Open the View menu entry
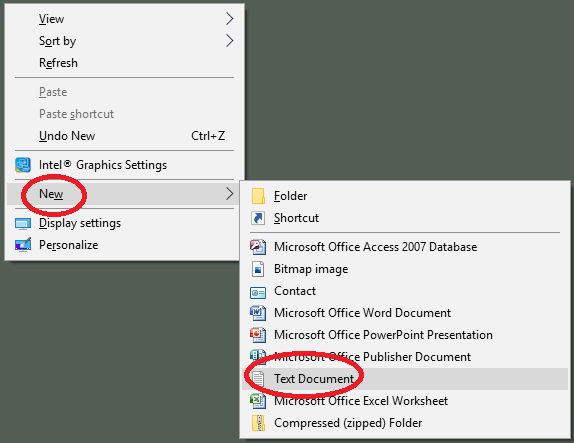This screenshot has width=574, height=443. point(123,19)
